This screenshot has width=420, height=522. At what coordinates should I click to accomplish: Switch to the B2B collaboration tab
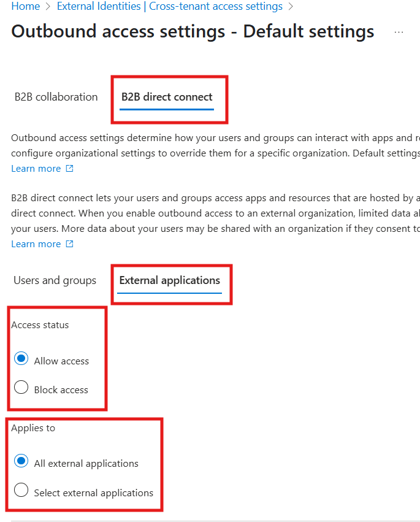(56, 97)
